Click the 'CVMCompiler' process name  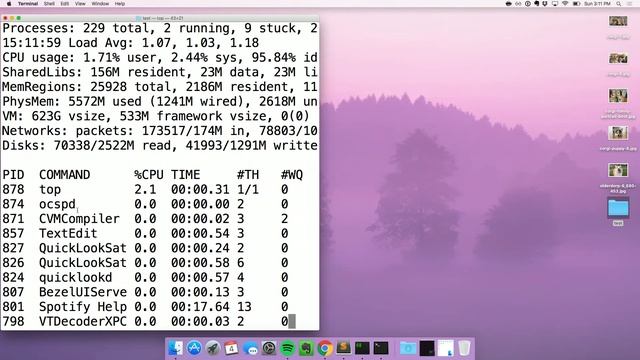pos(80,219)
